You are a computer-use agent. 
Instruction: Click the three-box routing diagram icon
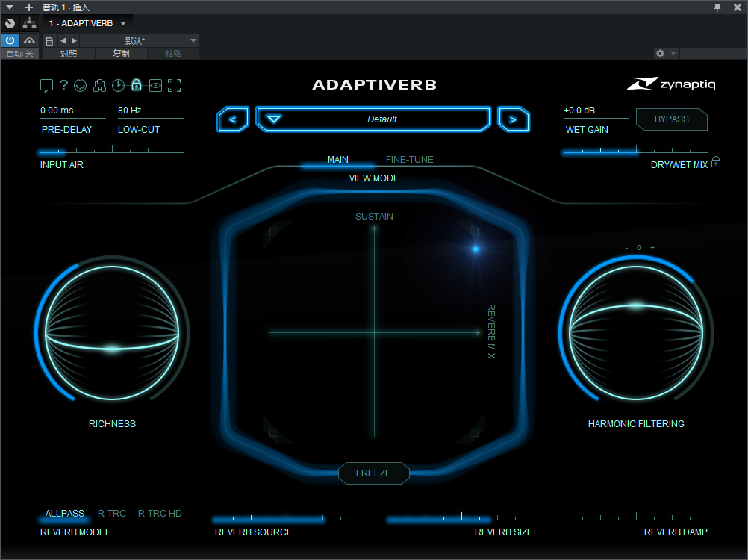click(x=99, y=85)
